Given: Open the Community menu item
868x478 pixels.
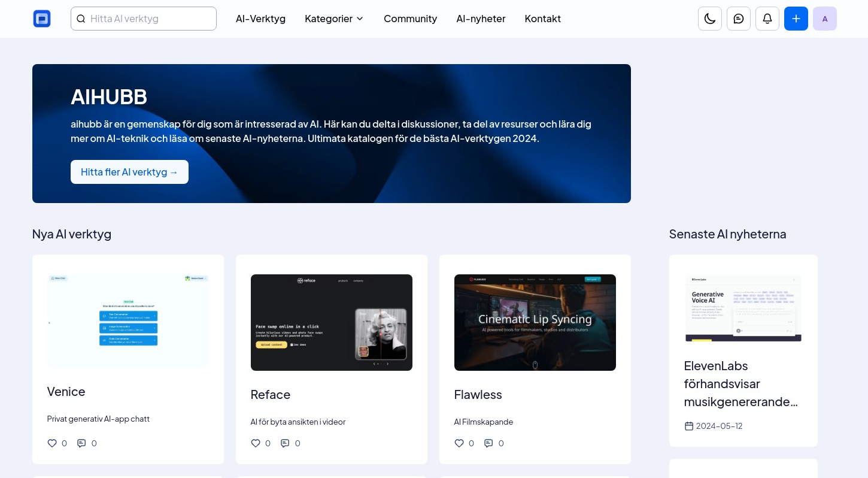Looking at the screenshot, I should click(x=410, y=19).
